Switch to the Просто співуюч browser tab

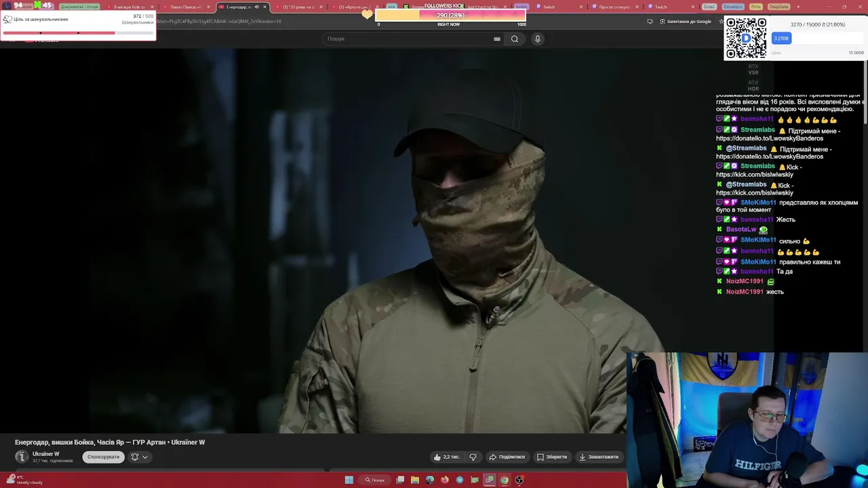tap(614, 7)
